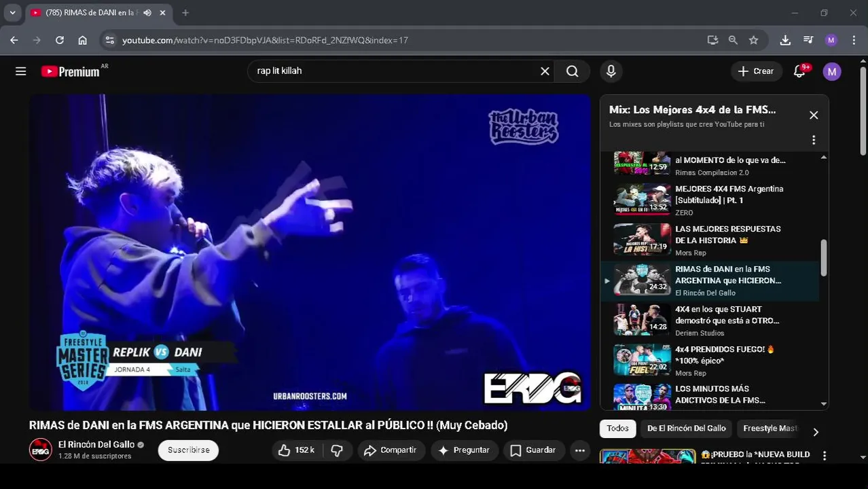Open Chrome three-dot menu

[x=854, y=40]
